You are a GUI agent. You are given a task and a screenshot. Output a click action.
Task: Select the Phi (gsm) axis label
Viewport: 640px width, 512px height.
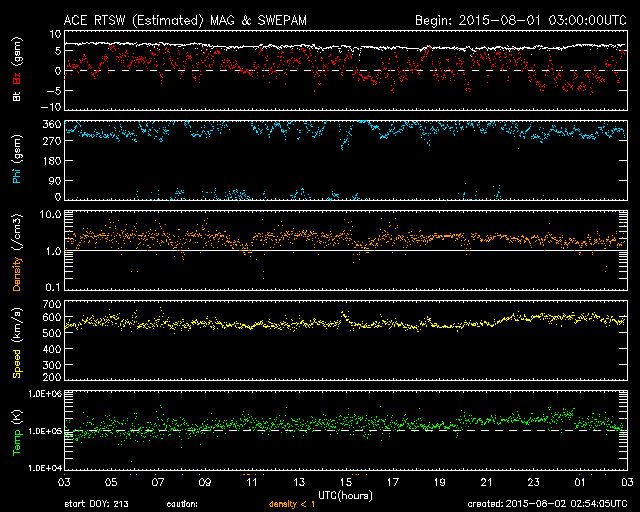[16, 160]
